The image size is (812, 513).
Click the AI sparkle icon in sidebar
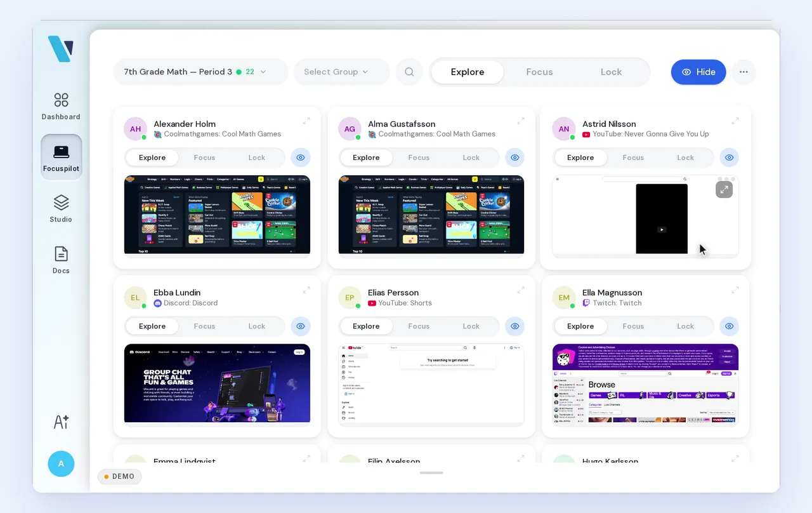pyautogui.click(x=61, y=422)
